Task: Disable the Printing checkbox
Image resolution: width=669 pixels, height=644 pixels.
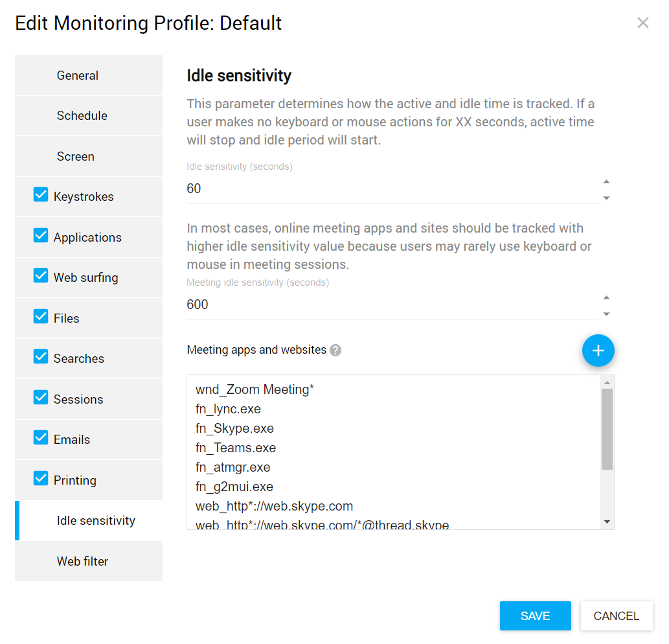Action: tap(41, 479)
